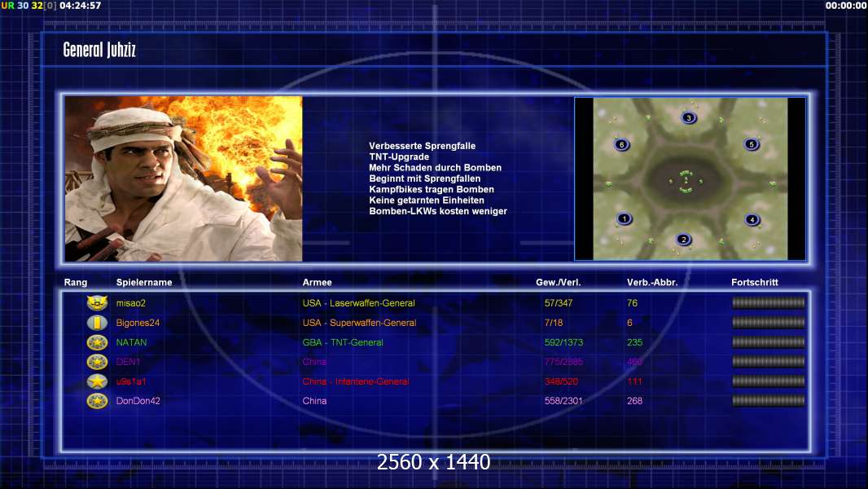The image size is (868, 489).
Task: Select start position 6 on the map
Action: pyautogui.click(x=621, y=145)
